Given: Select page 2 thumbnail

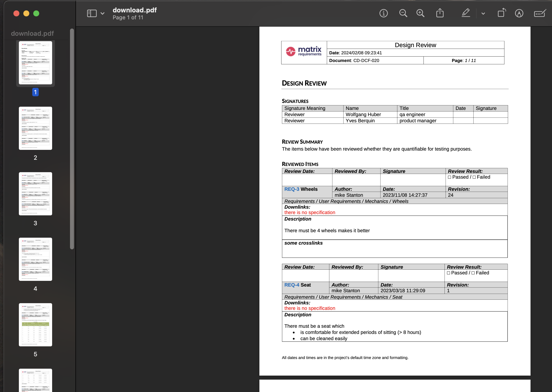Looking at the screenshot, I should coord(35,128).
